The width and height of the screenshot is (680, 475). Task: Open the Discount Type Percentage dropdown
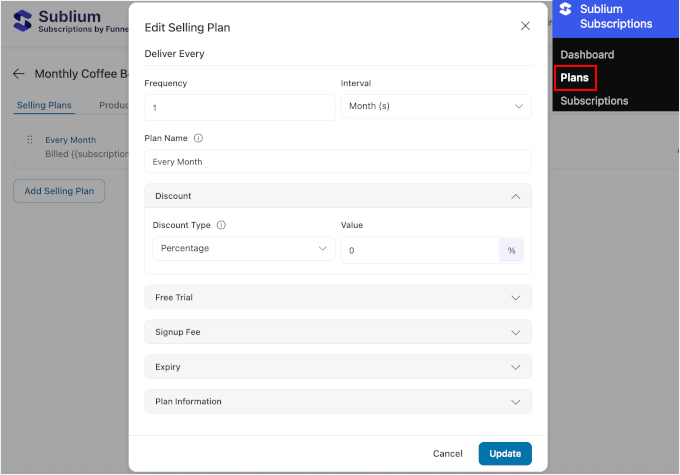[244, 249]
